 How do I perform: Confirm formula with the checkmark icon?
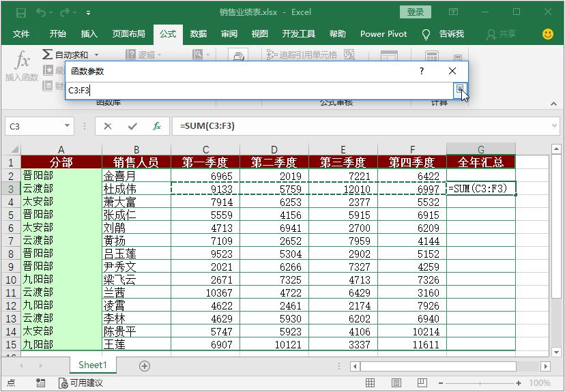point(132,126)
